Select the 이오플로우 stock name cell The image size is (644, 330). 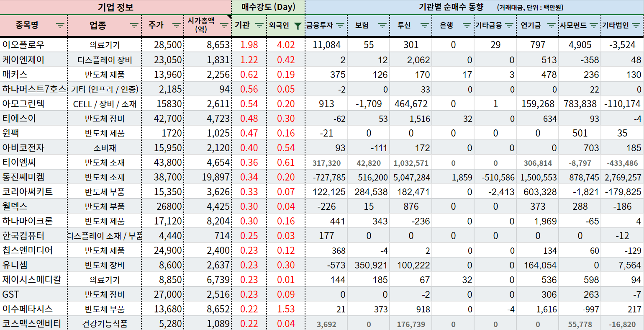click(33, 45)
